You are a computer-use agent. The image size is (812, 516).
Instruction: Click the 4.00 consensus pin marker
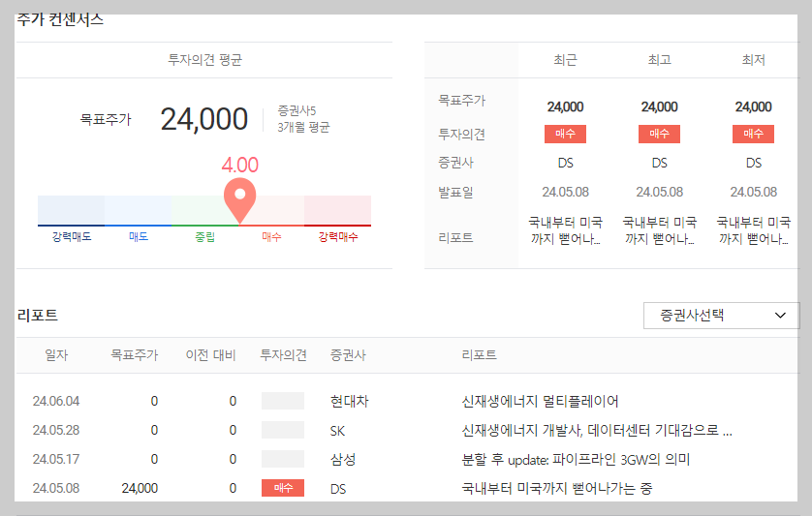239,200
